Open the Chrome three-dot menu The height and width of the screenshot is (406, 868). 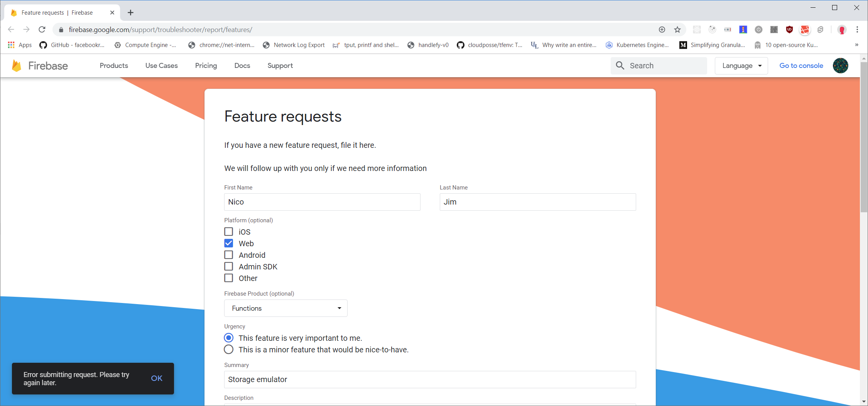coord(857,30)
